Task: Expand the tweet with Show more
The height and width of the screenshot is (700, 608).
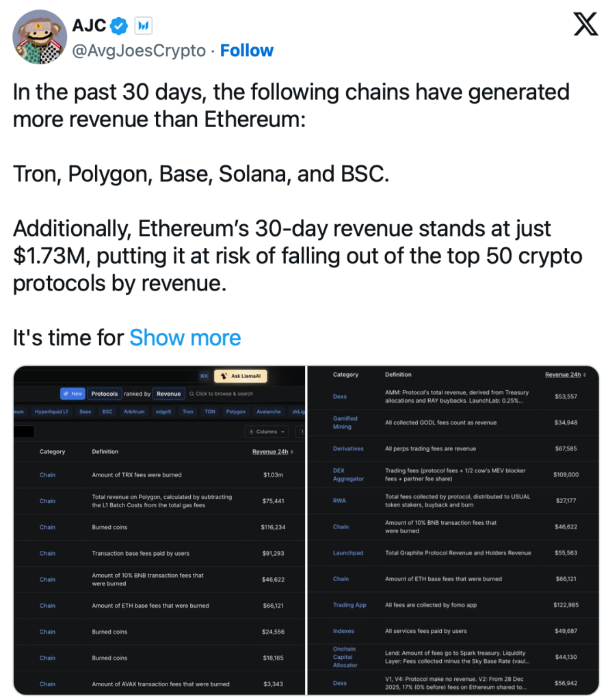Action: 185,338
